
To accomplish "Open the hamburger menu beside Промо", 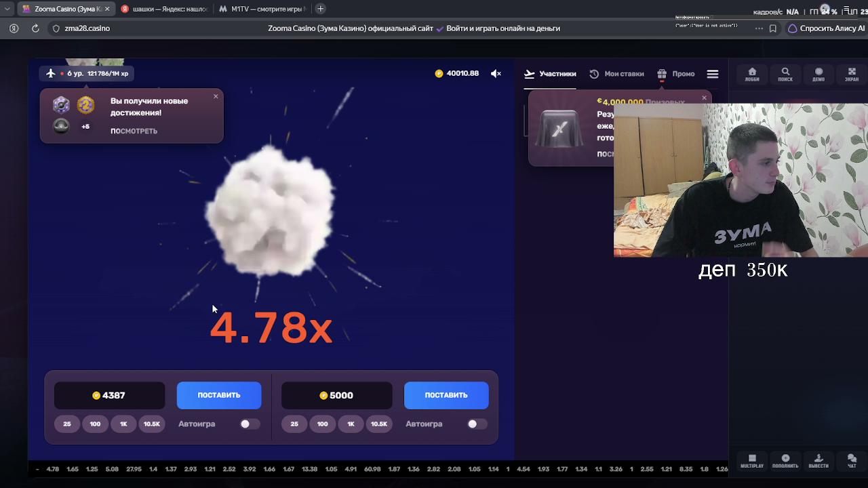I will coord(712,74).
